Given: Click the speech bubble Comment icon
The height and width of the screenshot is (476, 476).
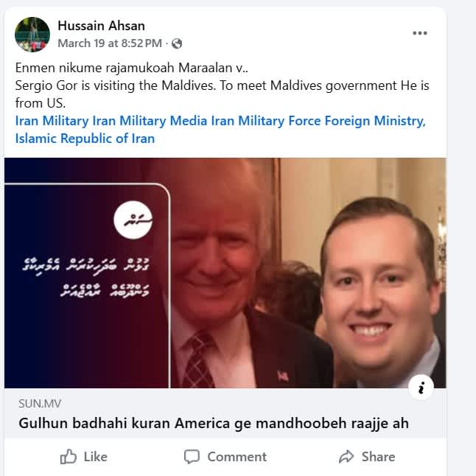Looking at the screenshot, I should point(192,457).
